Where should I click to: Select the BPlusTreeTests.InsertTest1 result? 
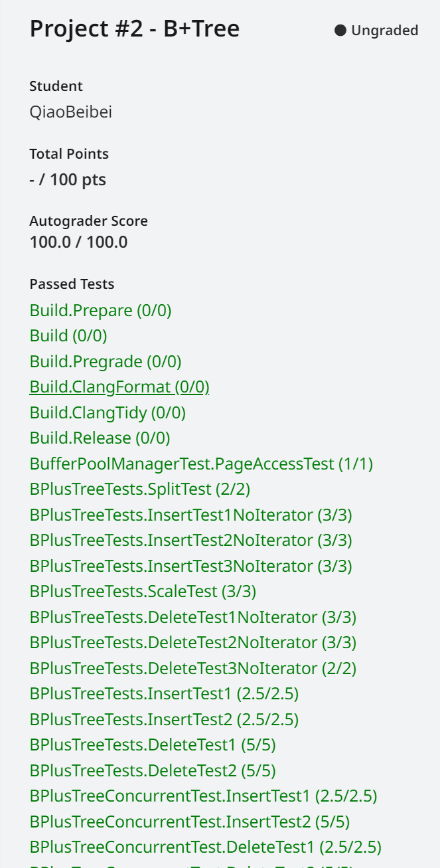(x=164, y=693)
